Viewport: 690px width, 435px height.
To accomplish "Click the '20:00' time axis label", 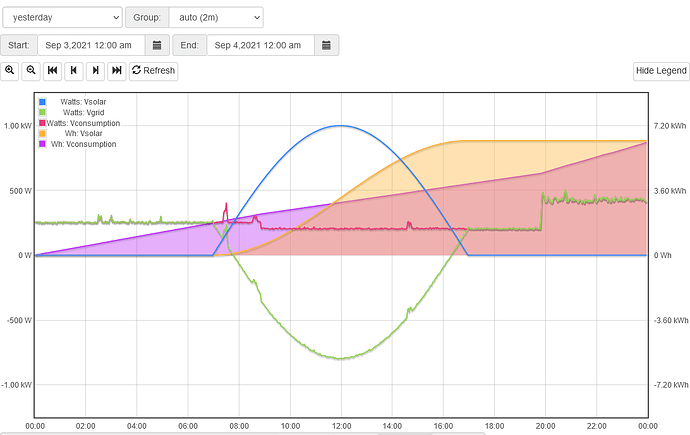I will [x=545, y=426].
